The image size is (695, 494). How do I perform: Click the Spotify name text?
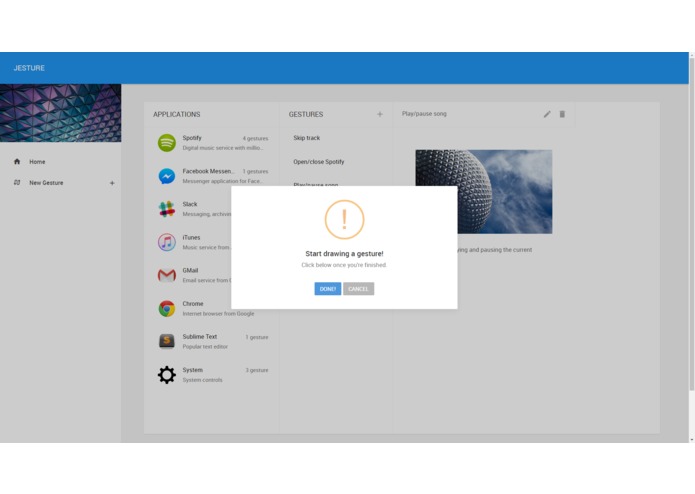(x=192, y=138)
